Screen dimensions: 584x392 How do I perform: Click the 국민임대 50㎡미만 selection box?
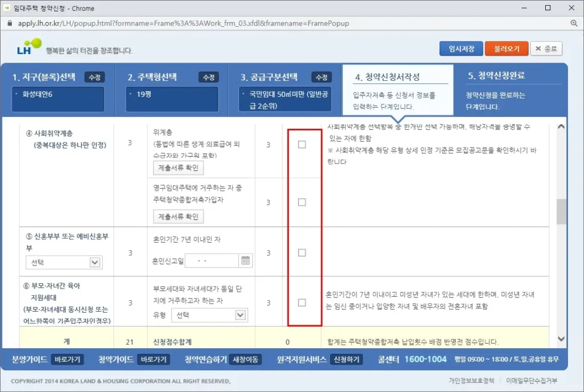[x=285, y=99]
